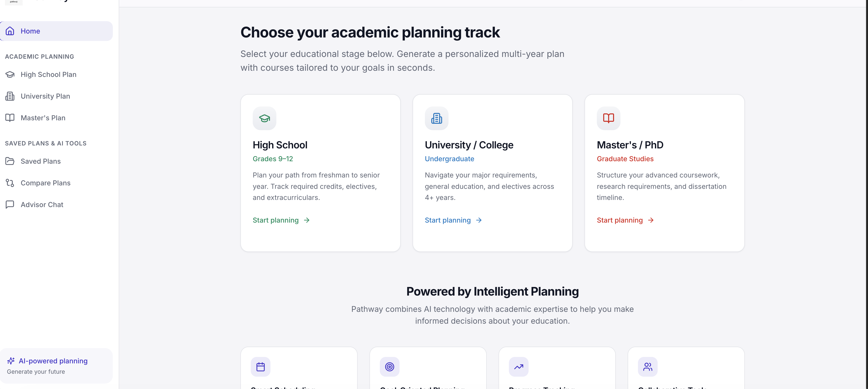Open High School Plan from sidebar

pos(49,74)
